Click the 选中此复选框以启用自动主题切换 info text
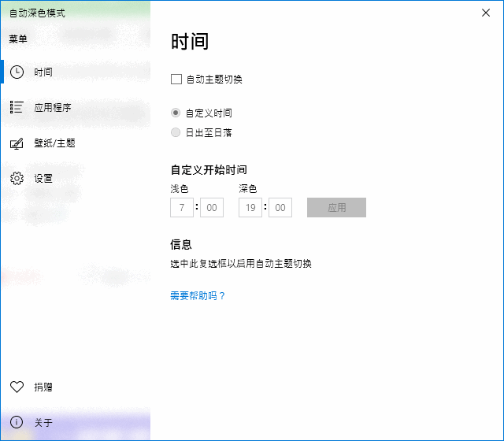This screenshot has width=504, height=441. click(x=241, y=264)
